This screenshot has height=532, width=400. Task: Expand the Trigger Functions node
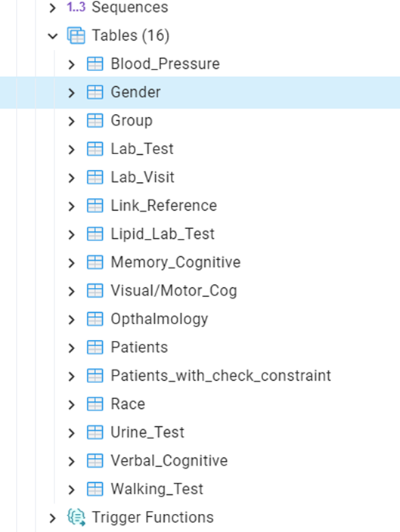click(x=52, y=518)
